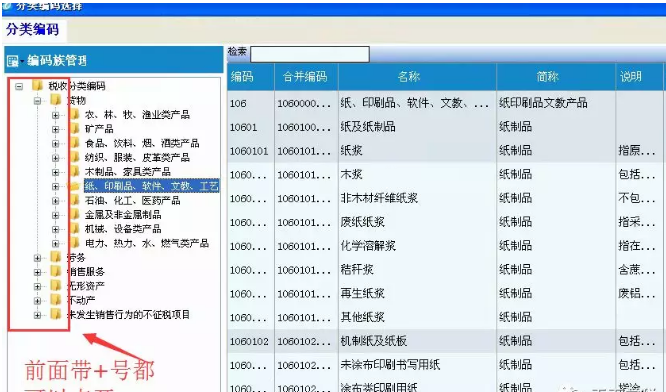Expand the 食品、饮料、烟、酒类产品 plus box
This screenshot has height=392, width=666.
(56, 144)
